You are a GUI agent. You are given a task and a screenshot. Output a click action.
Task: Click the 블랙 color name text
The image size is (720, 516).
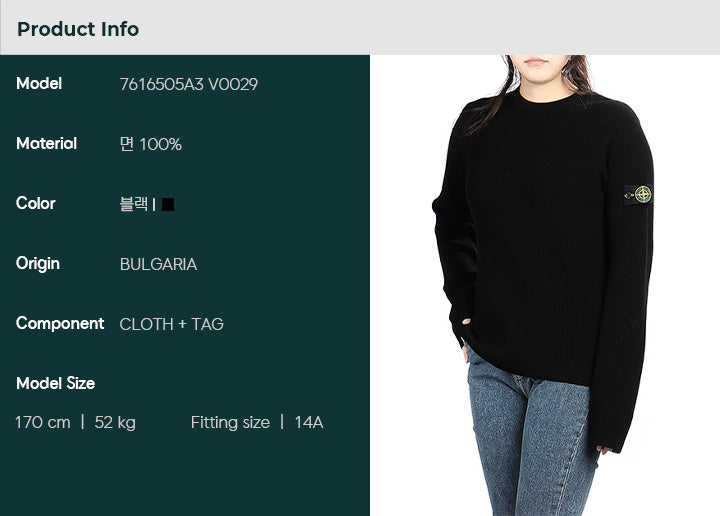click(134, 204)
